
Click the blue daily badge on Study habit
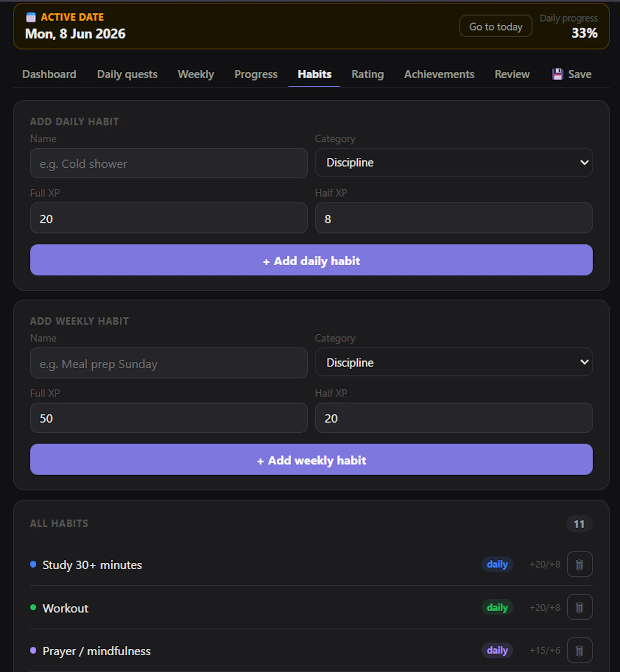[497, 564]
